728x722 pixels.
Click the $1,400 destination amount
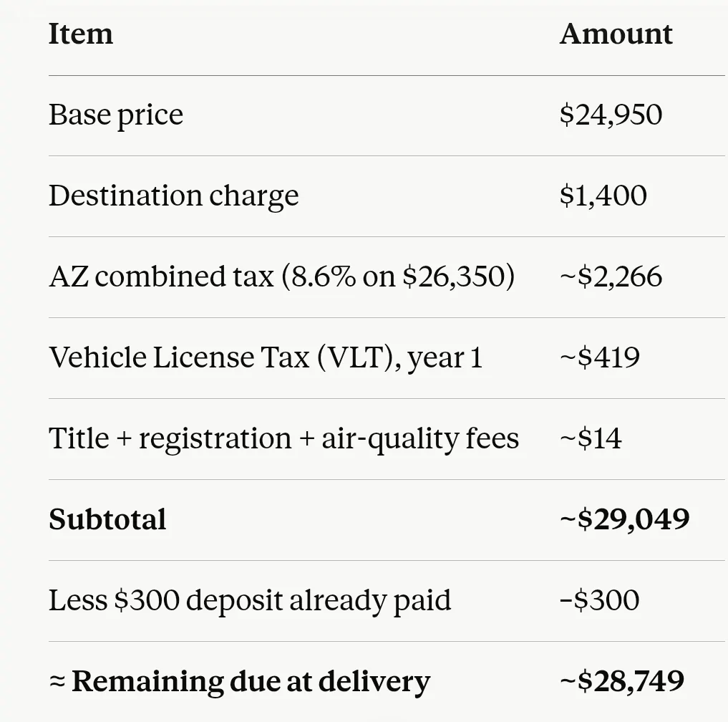[x=603, y=196]
